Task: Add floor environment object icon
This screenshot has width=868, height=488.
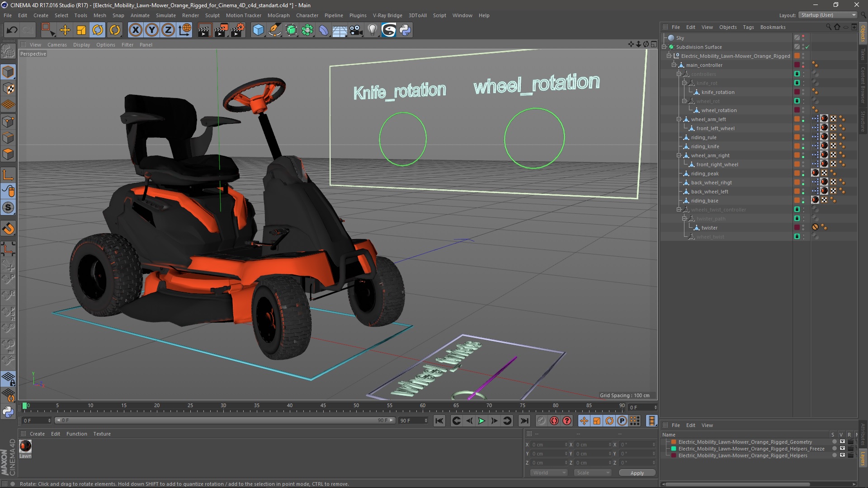Action: click(340, 30)
